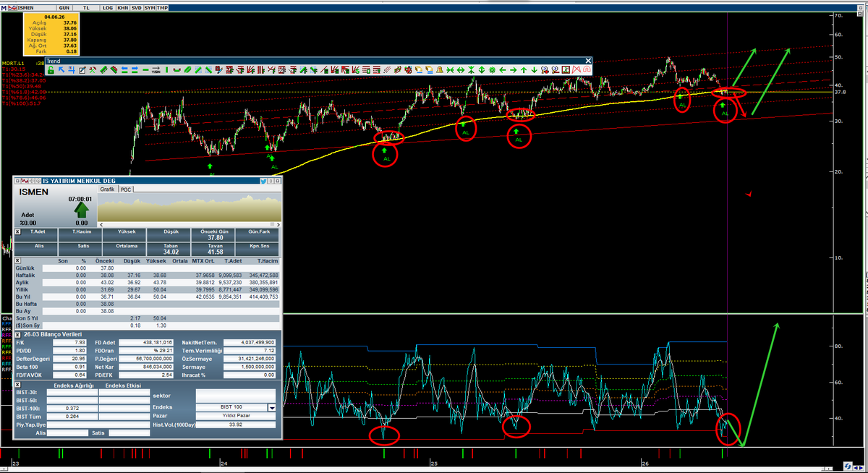Viewport: 868px width, 473px height.
Task: Click the red envelope-shaped icon in Trend toolbar
Action: coord(576,70)
